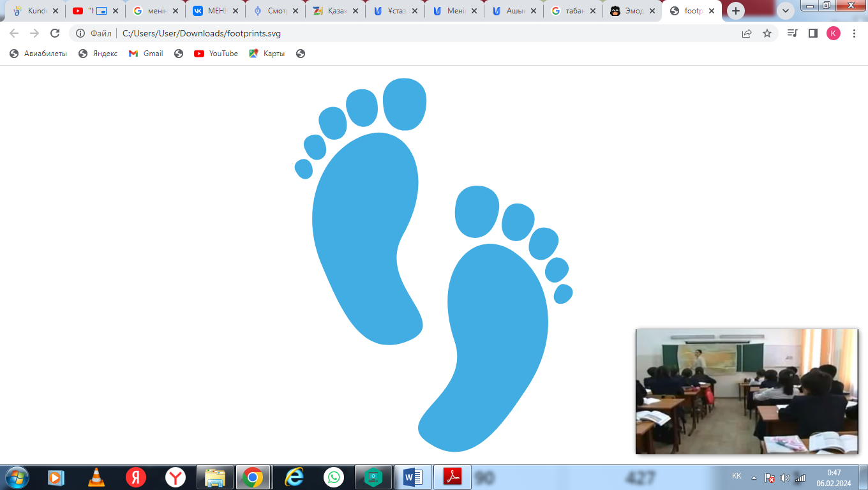Open the Chrome profile avatar K

click(834, 33)
